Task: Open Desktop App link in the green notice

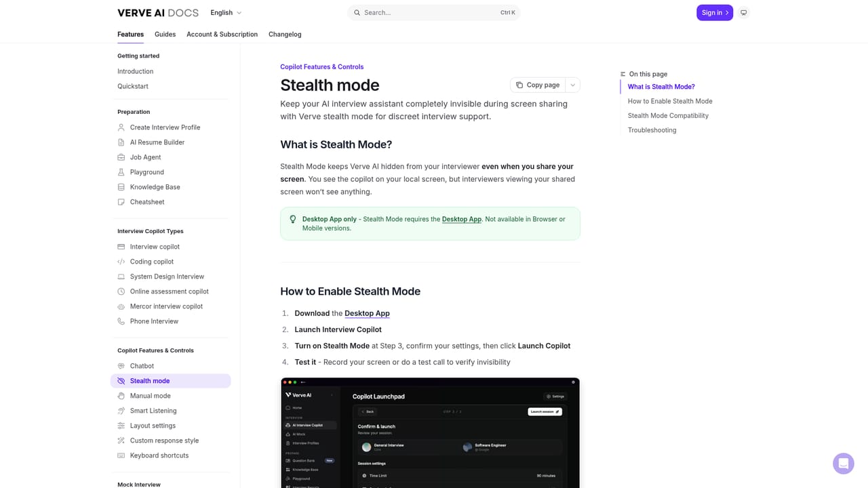Action: (462, 219)
